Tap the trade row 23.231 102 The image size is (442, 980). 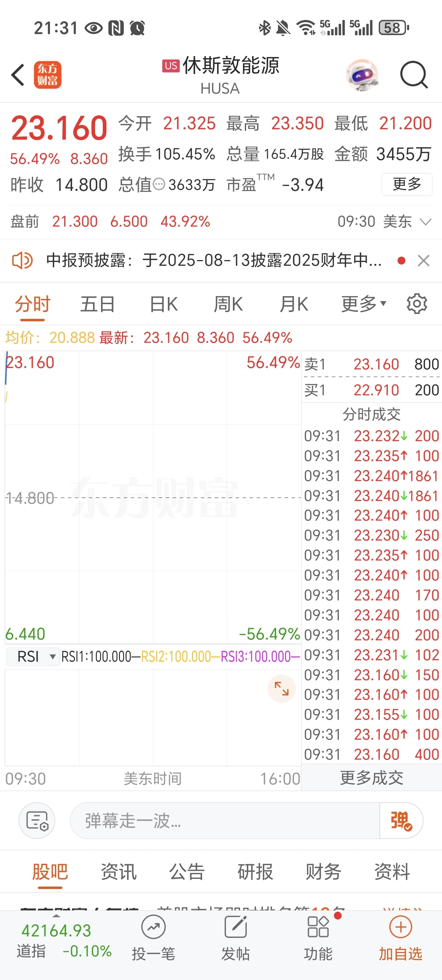click(x=371, y=655)
